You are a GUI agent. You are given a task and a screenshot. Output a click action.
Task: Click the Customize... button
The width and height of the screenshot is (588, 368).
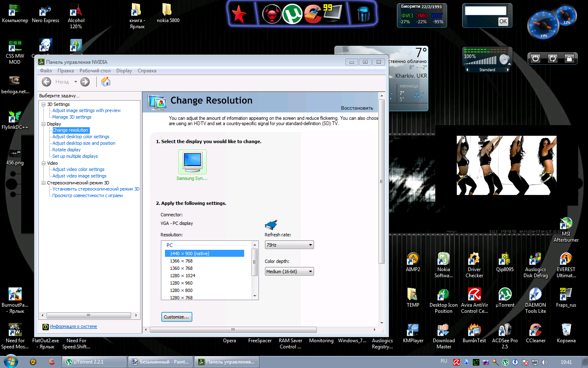pyautogui.click(x=176, y=317)
